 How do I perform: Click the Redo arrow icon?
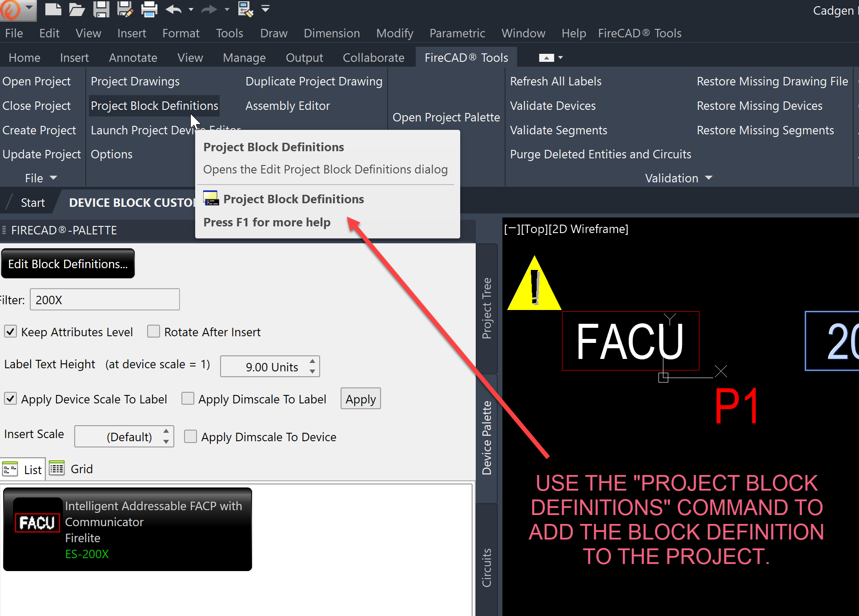click(209, 9)
